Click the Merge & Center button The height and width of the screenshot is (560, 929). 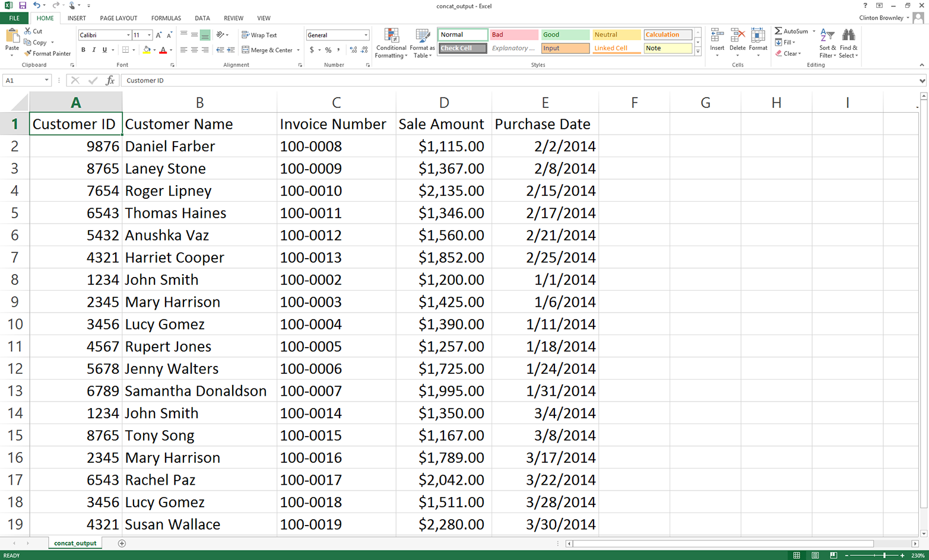(x=268, y=50)
